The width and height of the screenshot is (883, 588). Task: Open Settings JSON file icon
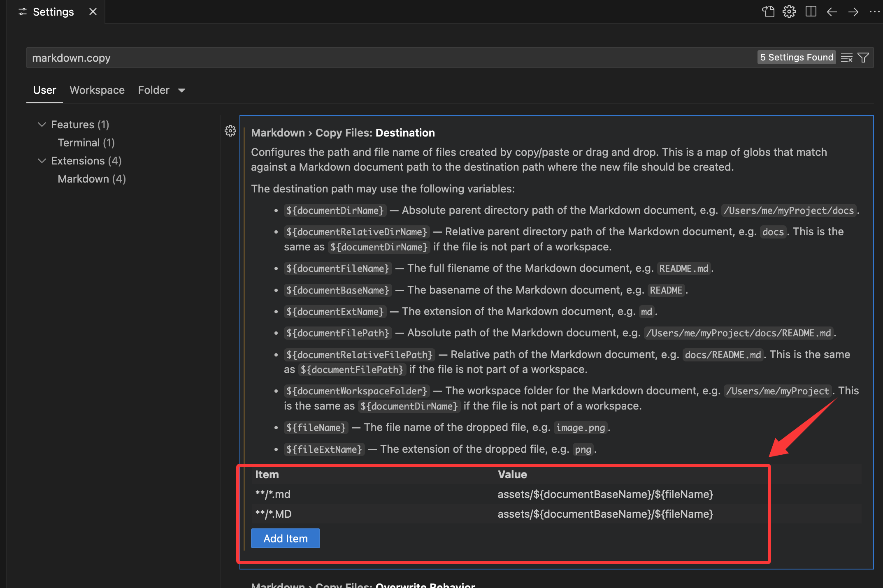(x=768, y=12)
